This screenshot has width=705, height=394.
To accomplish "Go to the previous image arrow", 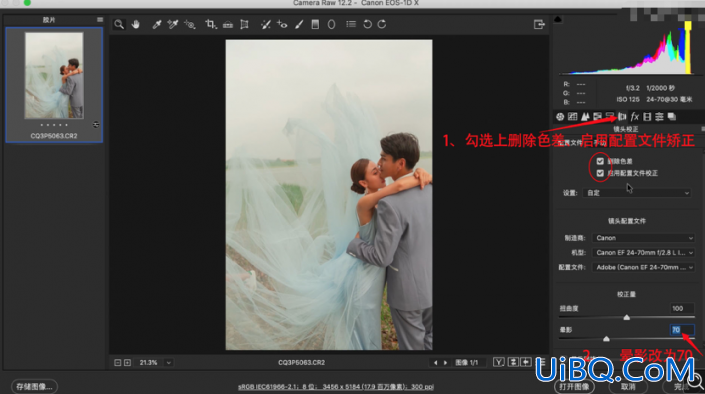I will pyautogui.click(x=435, y=363).
